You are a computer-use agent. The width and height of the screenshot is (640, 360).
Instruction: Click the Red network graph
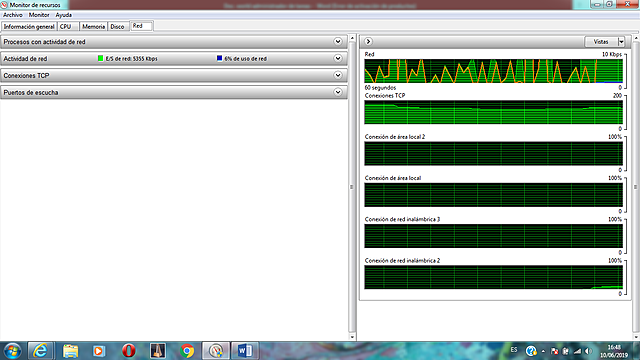[x=493, y=71]
